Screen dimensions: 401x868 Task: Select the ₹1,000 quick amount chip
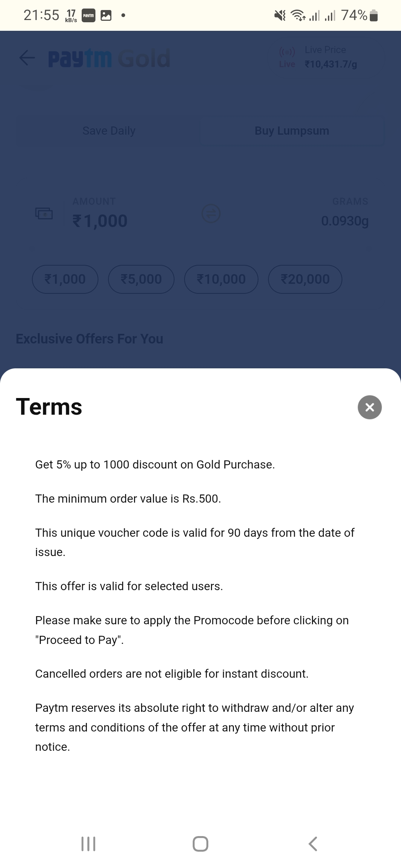[x=65, y=279]
